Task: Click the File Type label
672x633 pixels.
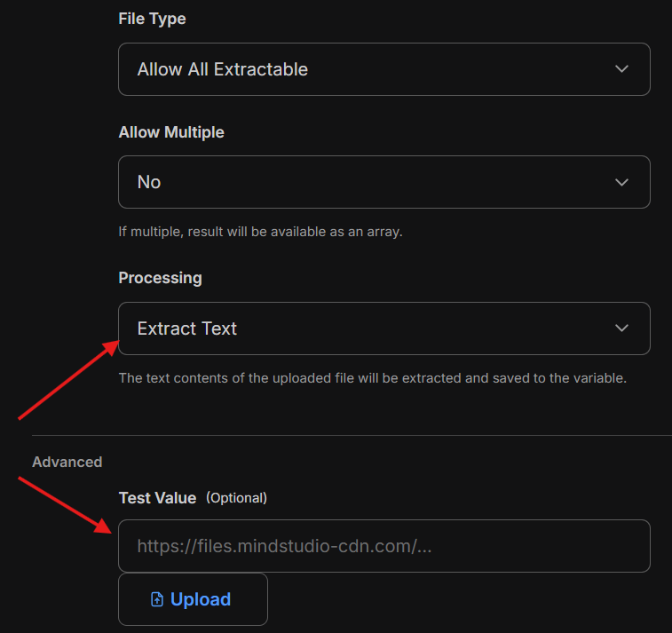Action: pyautogui.click(x=152, y=19)
